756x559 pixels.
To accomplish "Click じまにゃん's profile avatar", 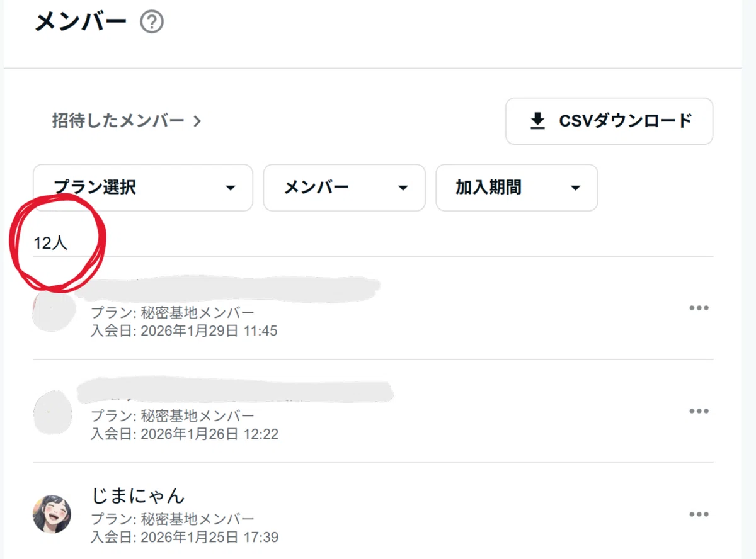I will click(x=52, y=514).
